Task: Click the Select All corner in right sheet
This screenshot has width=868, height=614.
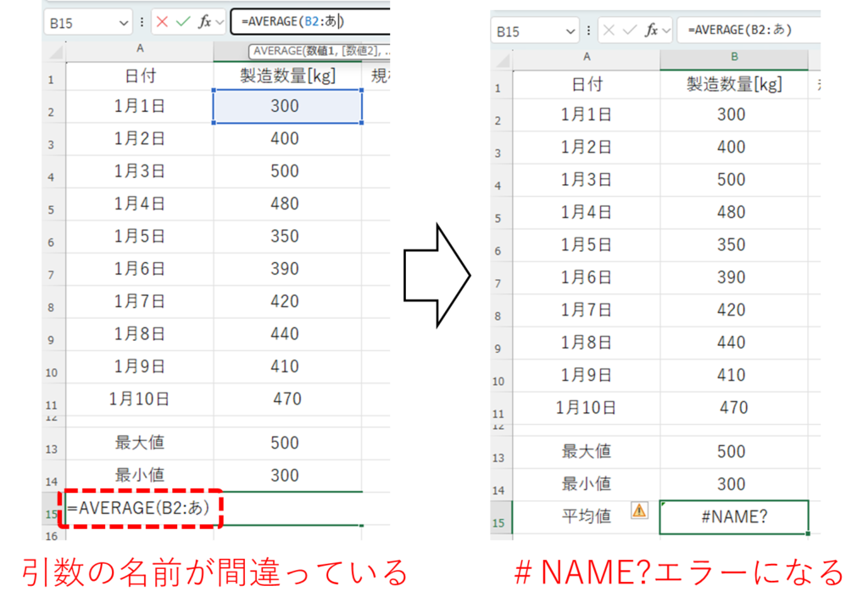Action: coord(501,59)
